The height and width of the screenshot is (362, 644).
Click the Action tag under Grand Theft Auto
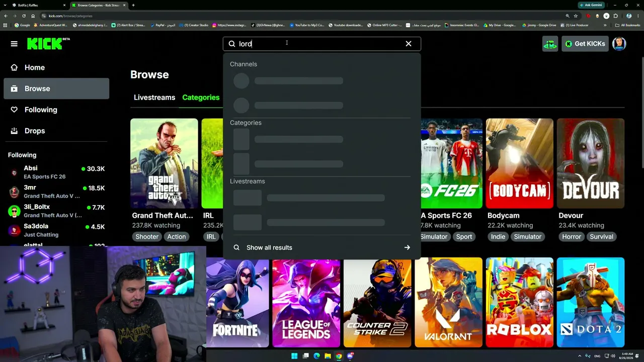177,237
